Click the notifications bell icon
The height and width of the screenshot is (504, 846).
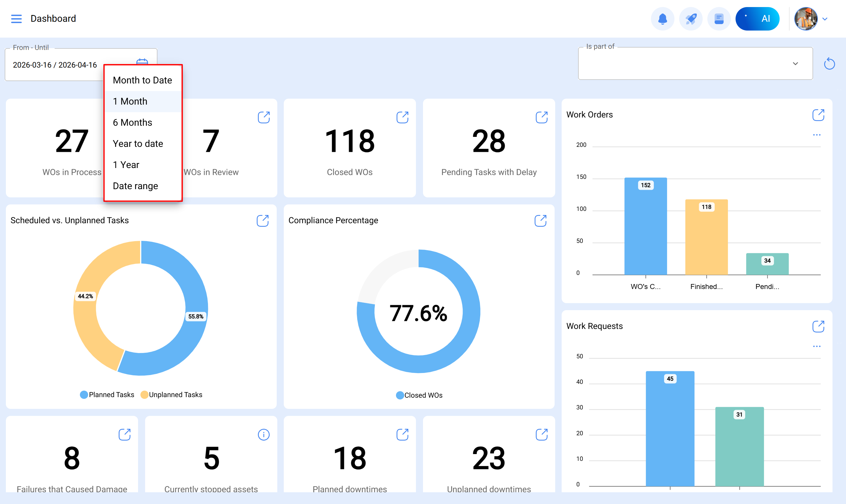coord(662,19)
